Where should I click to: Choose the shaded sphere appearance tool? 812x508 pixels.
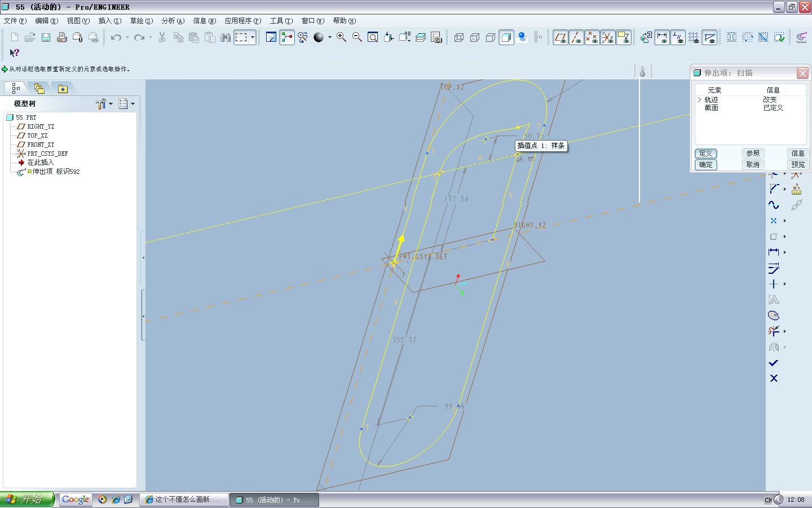pyautogui.click(x=319, y=37)
